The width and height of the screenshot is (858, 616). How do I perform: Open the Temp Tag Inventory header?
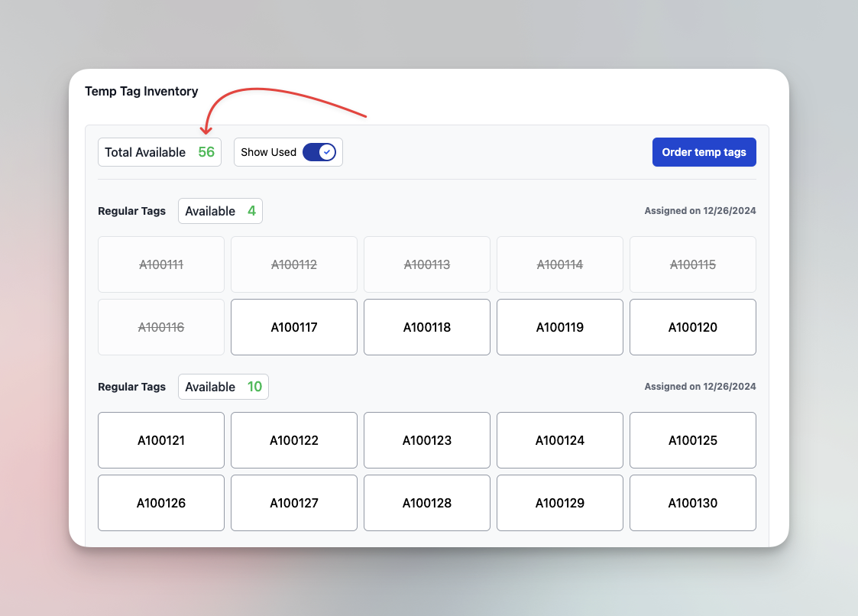[141, 91]
